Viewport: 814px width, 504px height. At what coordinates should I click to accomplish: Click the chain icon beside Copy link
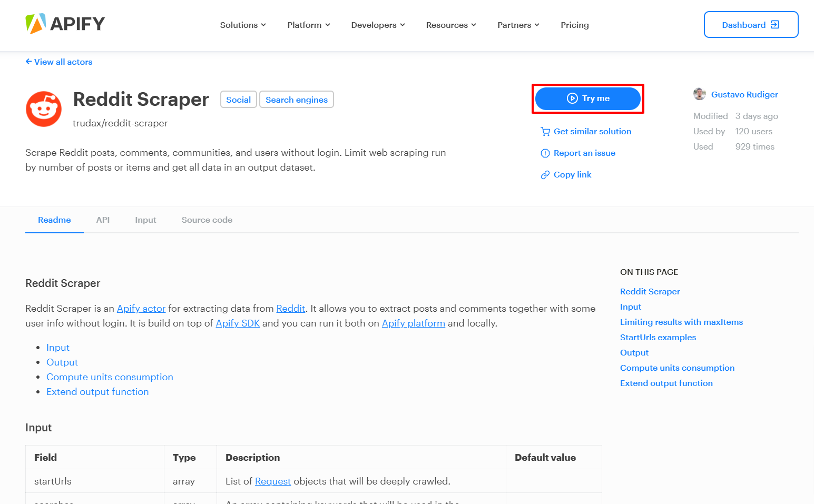[x=545, y=175]
